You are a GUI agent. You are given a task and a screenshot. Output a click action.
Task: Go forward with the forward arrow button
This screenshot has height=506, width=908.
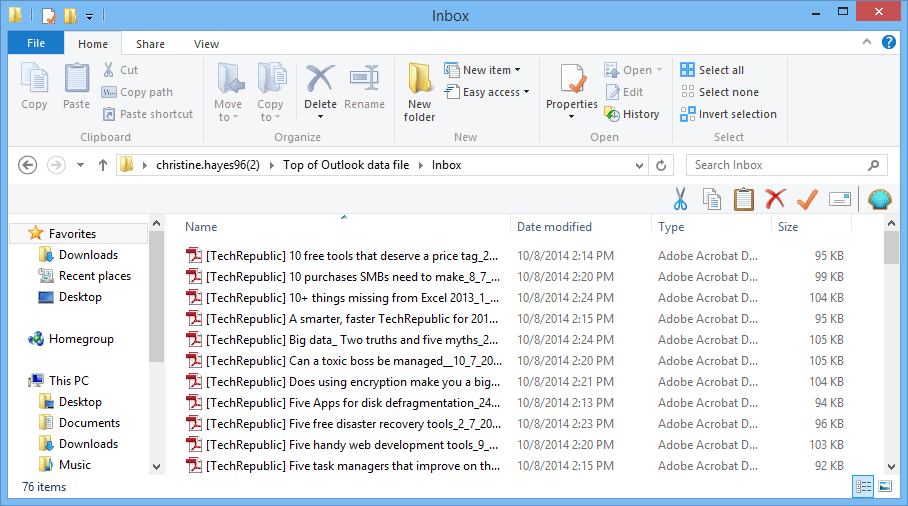(56, 165)
